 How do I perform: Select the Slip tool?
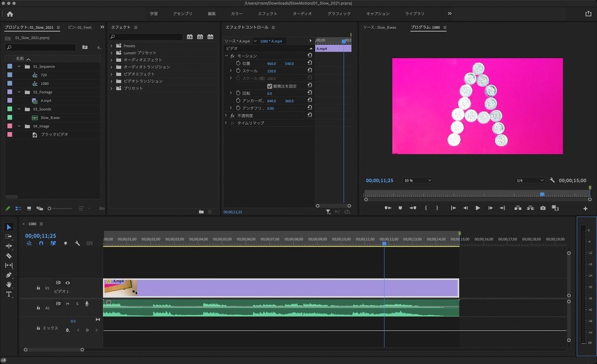pyautogui.click(x=9, y=265)
